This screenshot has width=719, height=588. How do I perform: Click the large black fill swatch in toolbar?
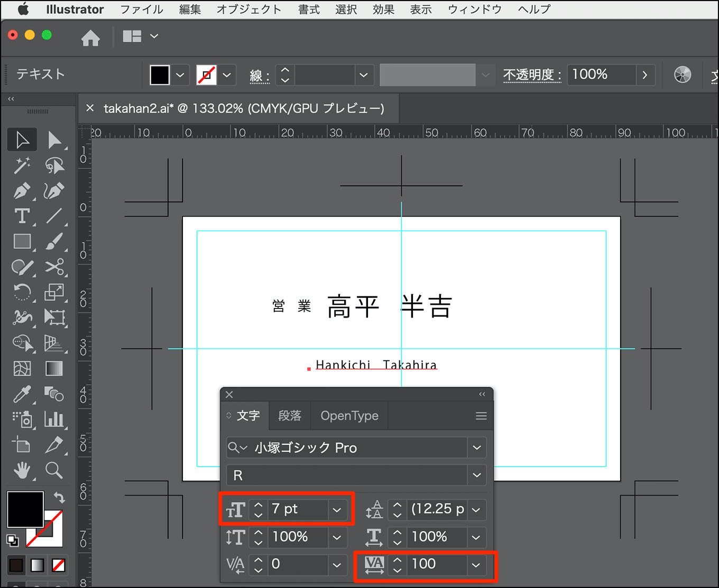pos(25,509)
